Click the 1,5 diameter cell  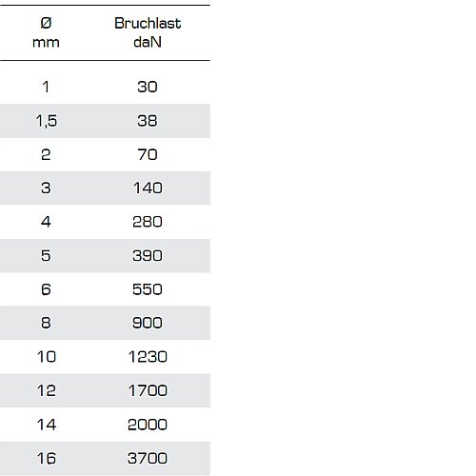[x=47, y=121]
